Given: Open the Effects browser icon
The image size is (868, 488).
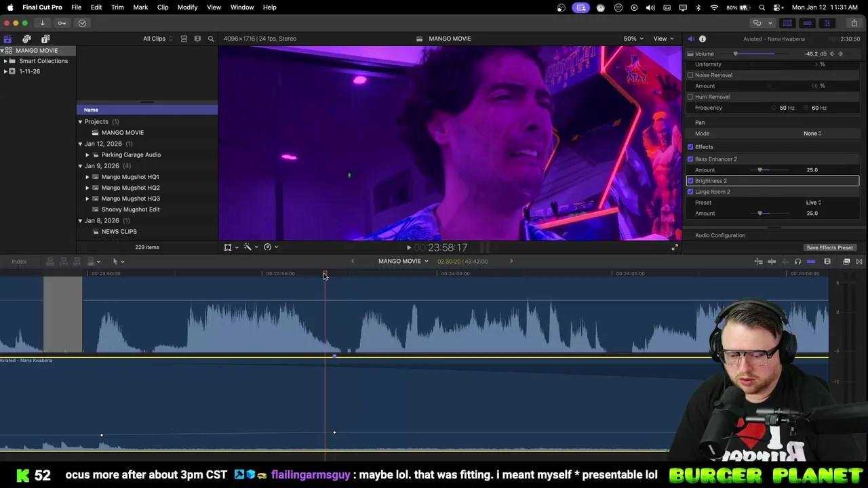Looking at the screenshot, I should point(846,262).
